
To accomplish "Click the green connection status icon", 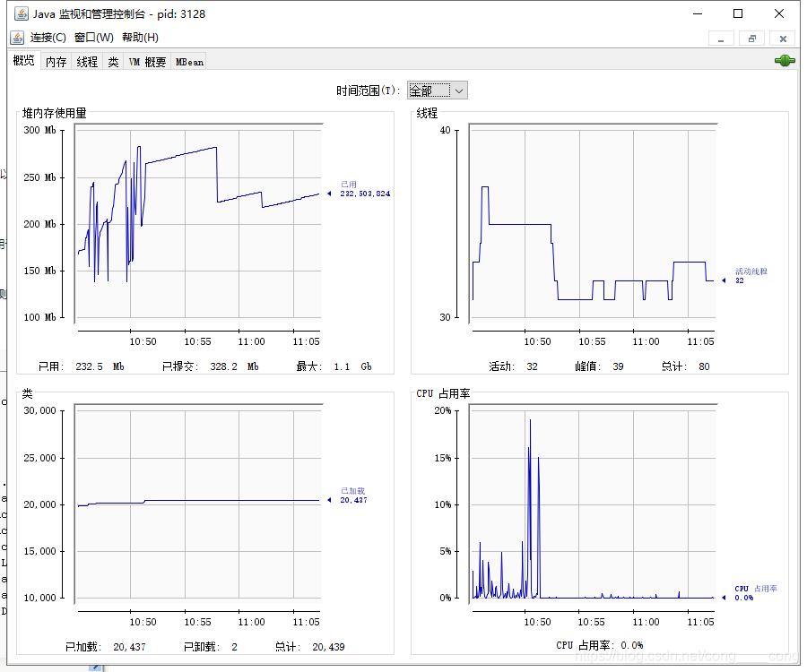I will pyautogui.click(x=785, y=61).
